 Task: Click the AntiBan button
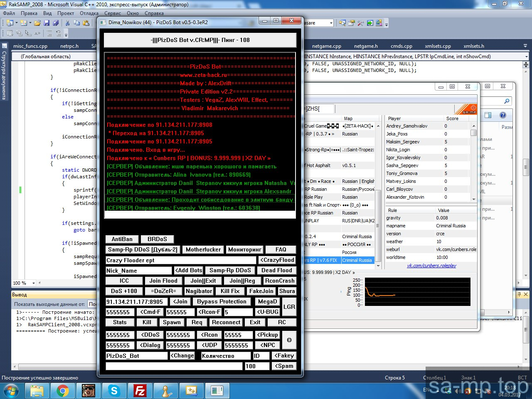(122, 239)
